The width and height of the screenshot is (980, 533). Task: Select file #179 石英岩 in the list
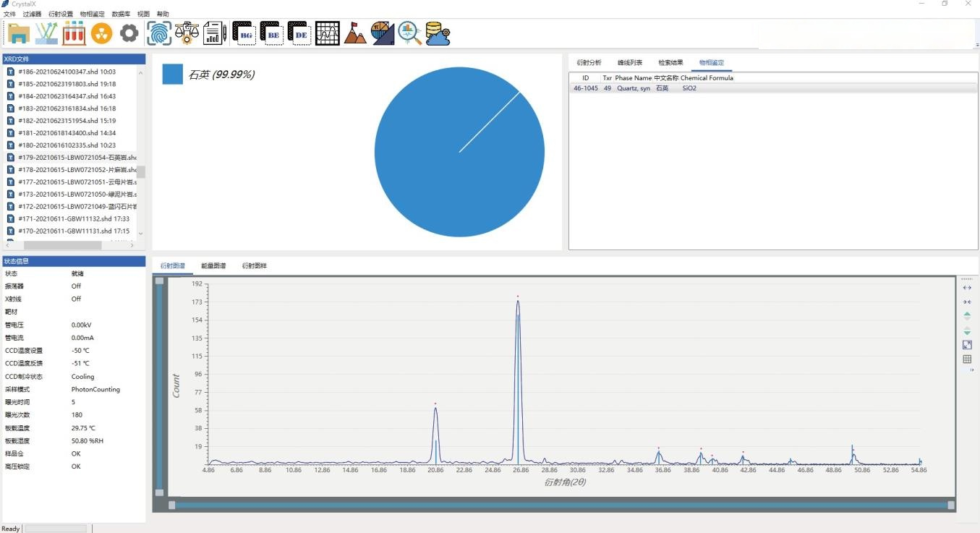point(72,157)
